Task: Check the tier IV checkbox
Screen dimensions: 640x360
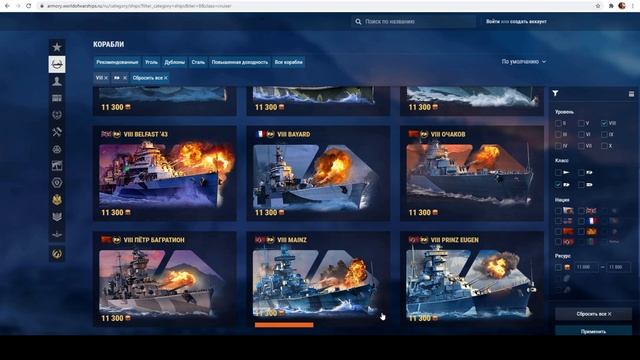Action: click(558, 146)
